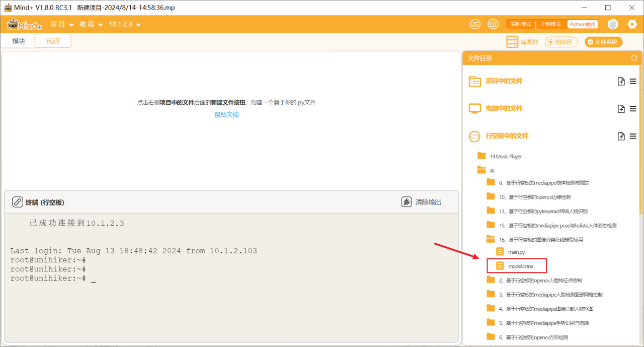644x347 pixels.
Task: Click new-file icon beside 电脑中的文件
Action: coord(621,109)
